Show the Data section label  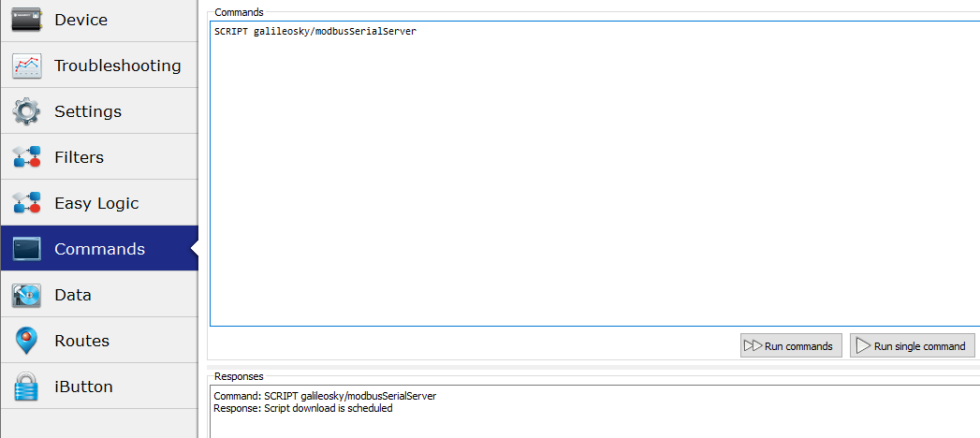[73, 295]
